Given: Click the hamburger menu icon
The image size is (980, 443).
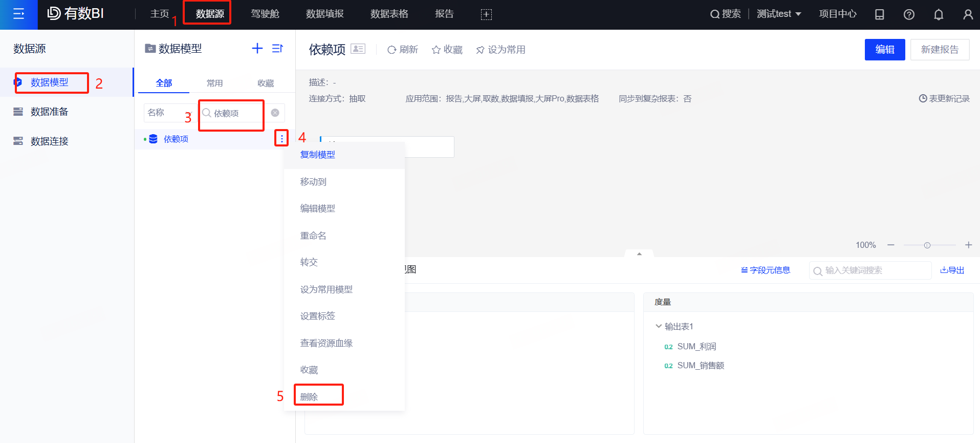Looking at the screenshot, I should (x=18, y=14).
